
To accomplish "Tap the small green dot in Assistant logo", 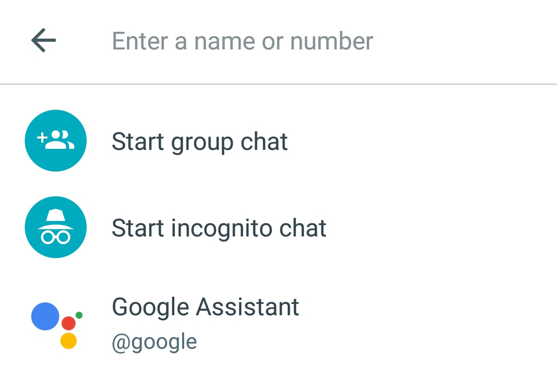I will point(79,315).
